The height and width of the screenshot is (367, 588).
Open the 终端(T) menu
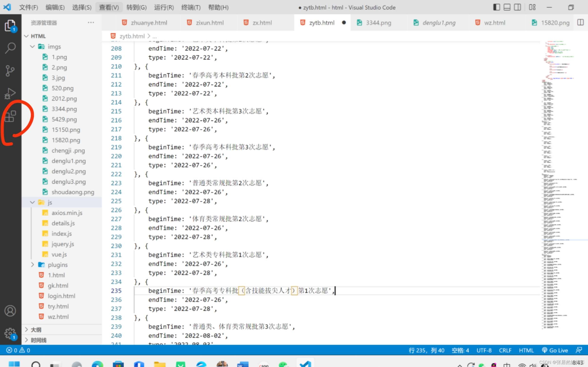(x=191, y=7)
